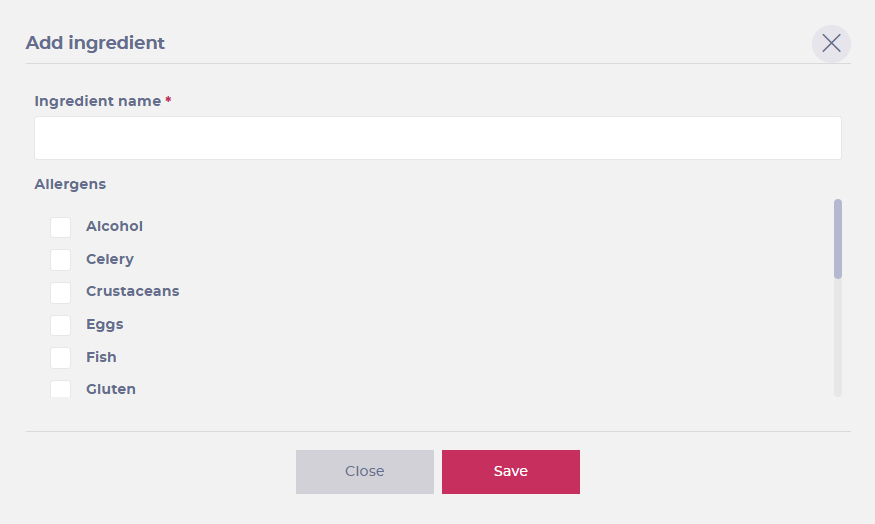
Task: Toggle the Gluten checkbox
Action: point(60,389)
